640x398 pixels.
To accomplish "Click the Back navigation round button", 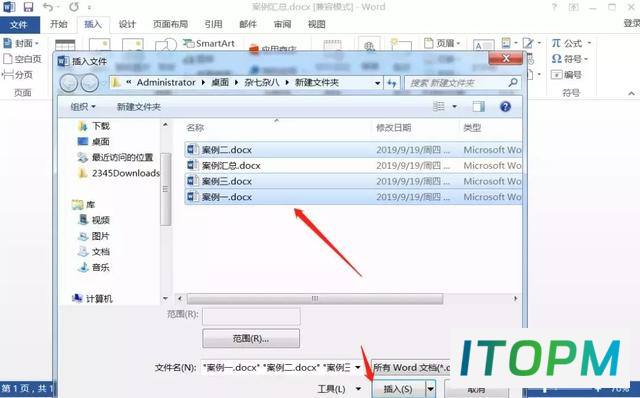I will 69,83.
